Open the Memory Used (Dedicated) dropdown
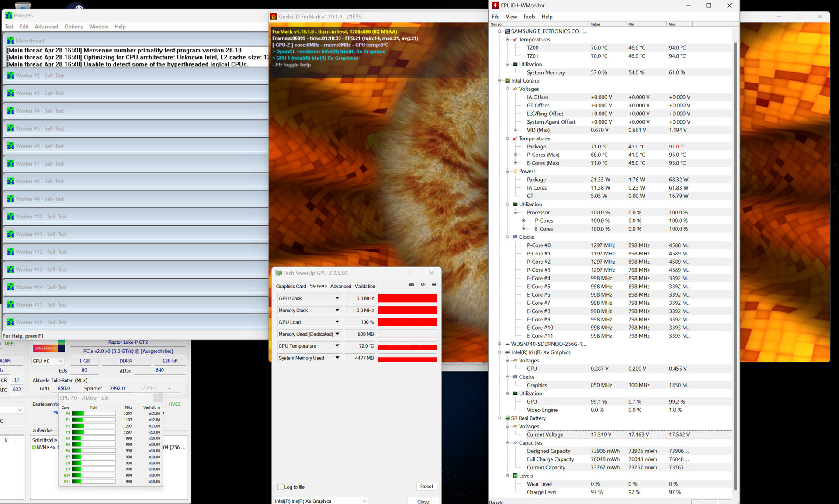The height and width of the screenshot is (504, 839). pyautogui.click(x=337, y=334)
